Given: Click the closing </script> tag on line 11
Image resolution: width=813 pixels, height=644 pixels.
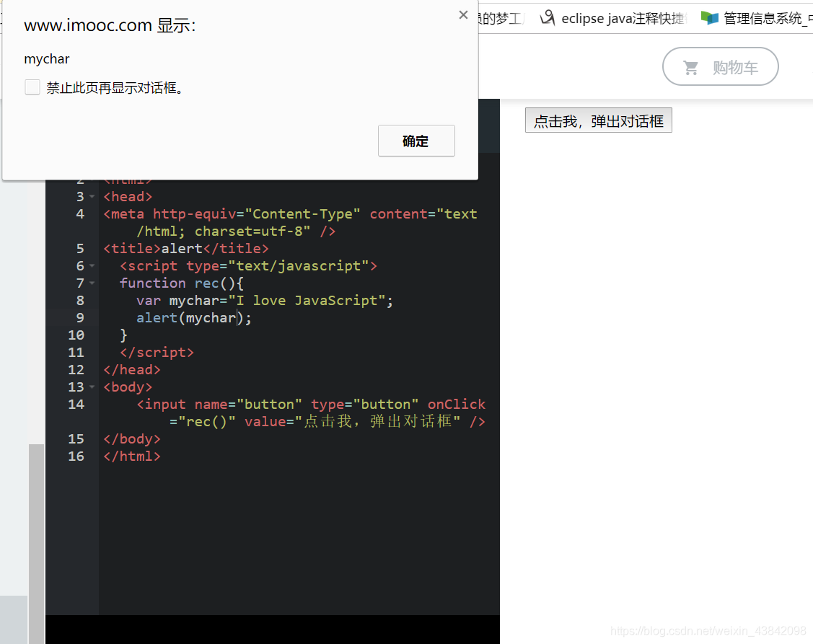Looking at the screenshot, I should pos(157,352).
